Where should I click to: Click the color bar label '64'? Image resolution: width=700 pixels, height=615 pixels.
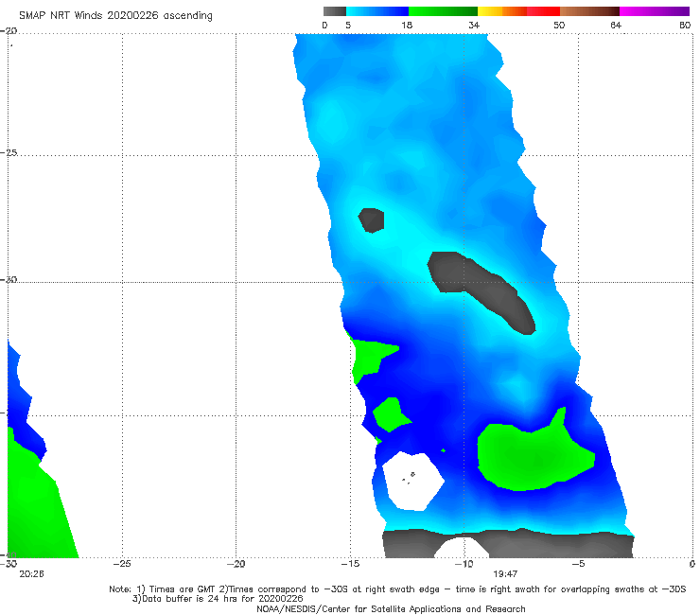616,25
